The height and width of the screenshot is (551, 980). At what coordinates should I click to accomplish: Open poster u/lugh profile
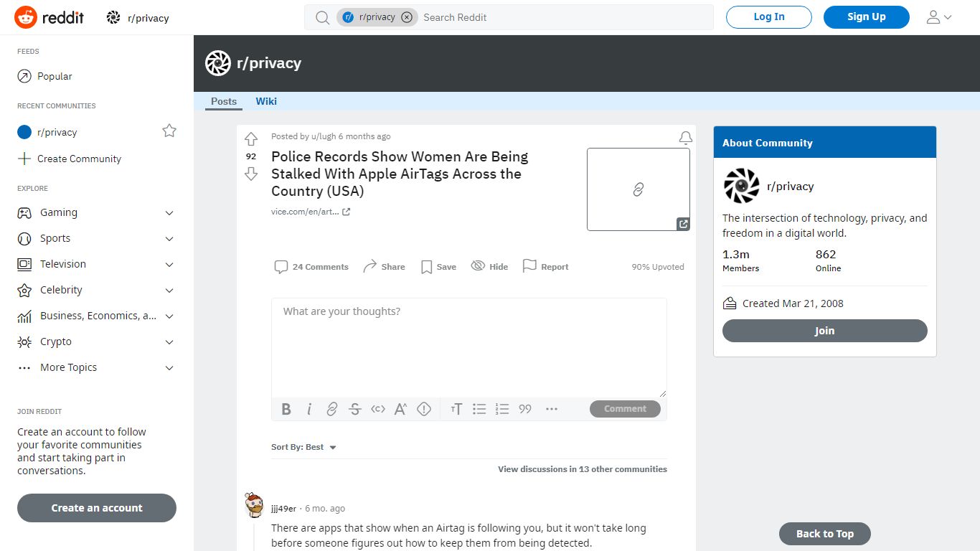[x=324, y=136]
